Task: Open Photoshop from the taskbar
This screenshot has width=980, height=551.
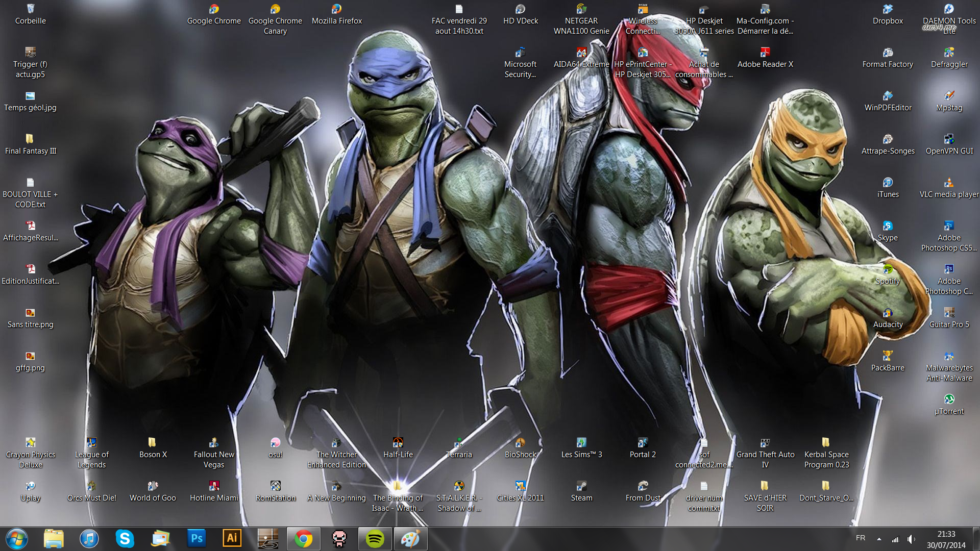Action: pos(197,539)
